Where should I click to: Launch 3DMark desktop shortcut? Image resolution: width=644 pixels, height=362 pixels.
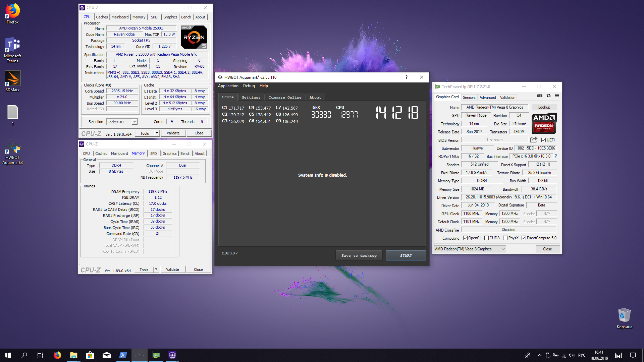click(12, 81)
